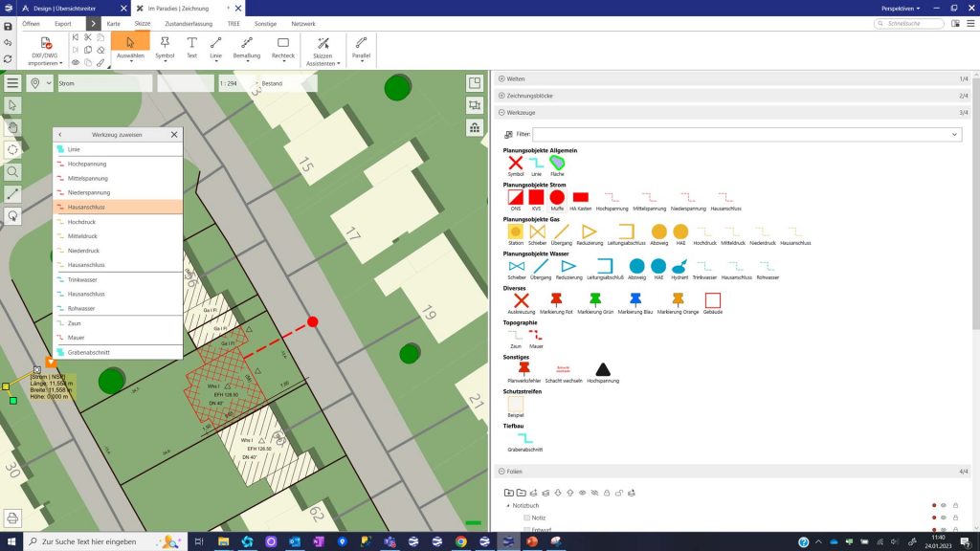This screenshot has width=980, height=551.
Task: Choose the Gas Station planning object
Action: click(x=515, y=232)
